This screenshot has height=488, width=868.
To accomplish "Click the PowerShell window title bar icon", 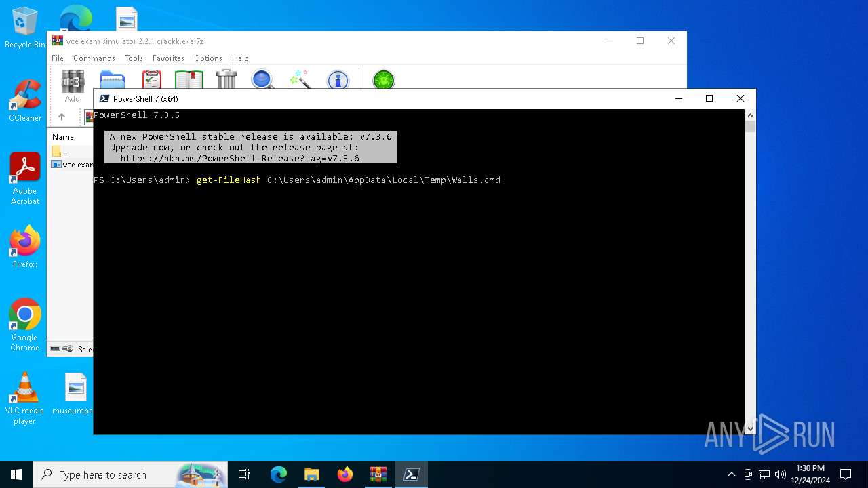I will point(104,98).
